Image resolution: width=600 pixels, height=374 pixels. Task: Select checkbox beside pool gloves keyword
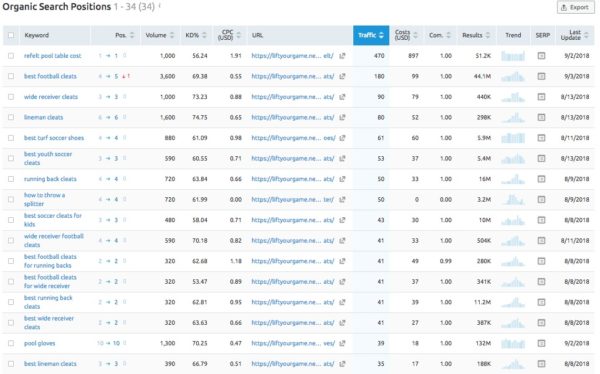(11, 343)
